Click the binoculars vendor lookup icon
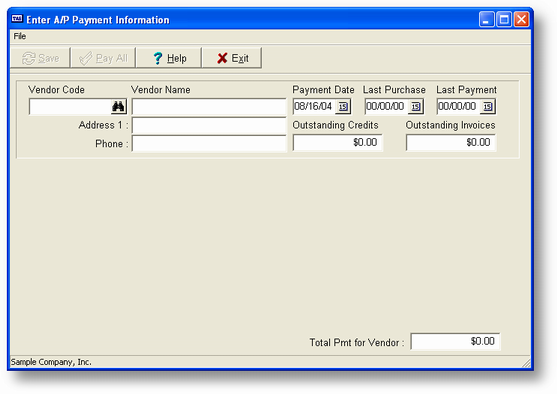Viewport: 557px width, 394px height. coord(118,107)
